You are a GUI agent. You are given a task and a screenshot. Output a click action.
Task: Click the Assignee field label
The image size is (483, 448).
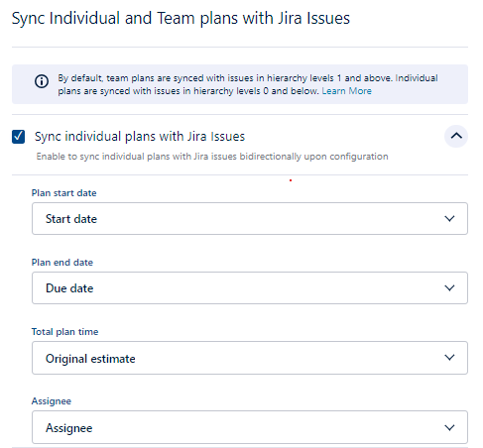point(52,401)
